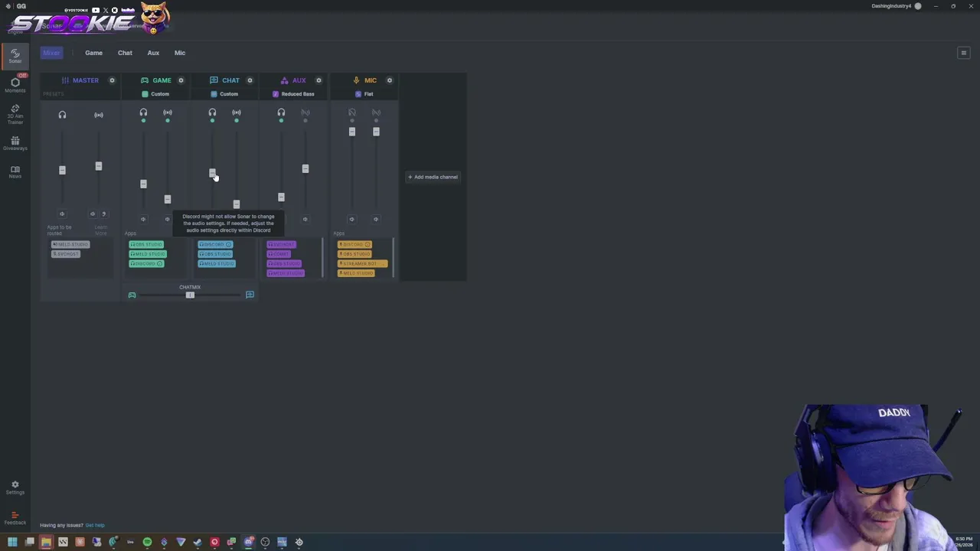Open Aux preset dropdown Reduced Bass
This screenshot has width=980, height=551.
(295, 94)
